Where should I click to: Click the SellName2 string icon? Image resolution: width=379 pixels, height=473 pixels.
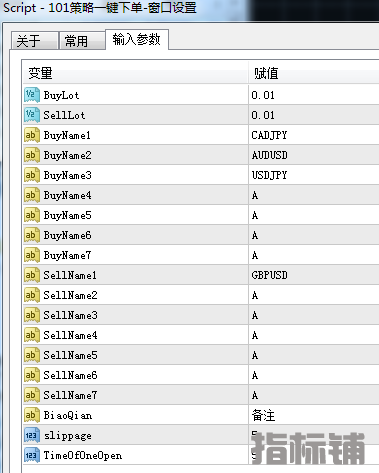[x=32, y=295]
